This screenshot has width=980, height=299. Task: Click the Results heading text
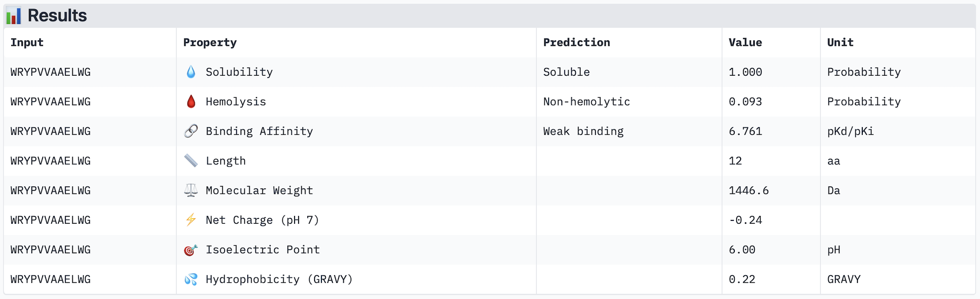57,16
